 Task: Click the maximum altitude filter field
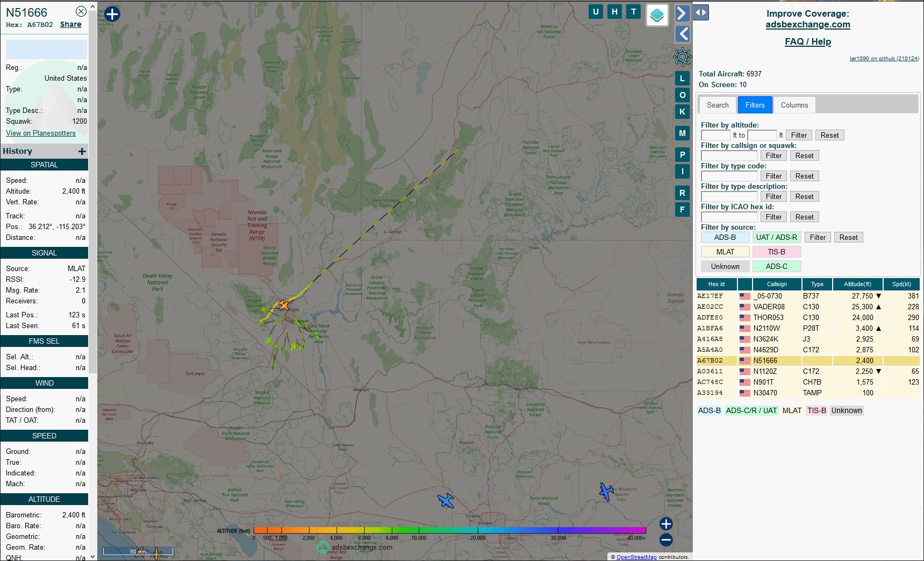pos(762,135)
